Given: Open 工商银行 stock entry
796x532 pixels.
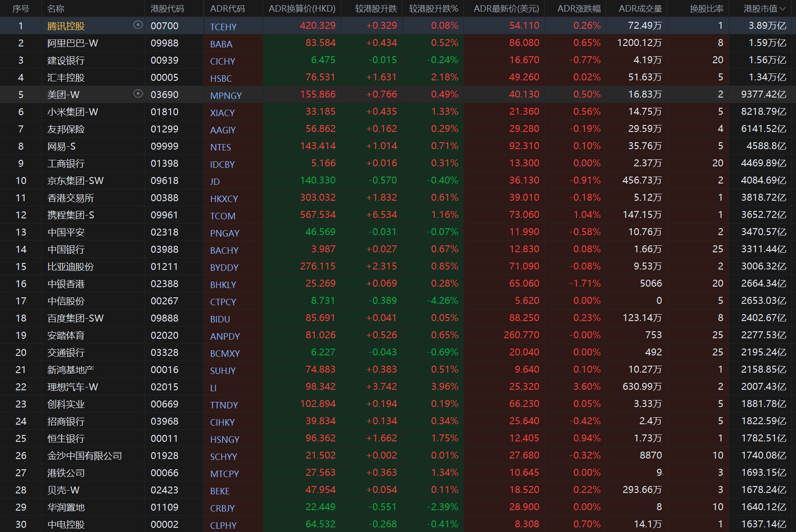Looking at the screenshot, I should pos(66,164).
